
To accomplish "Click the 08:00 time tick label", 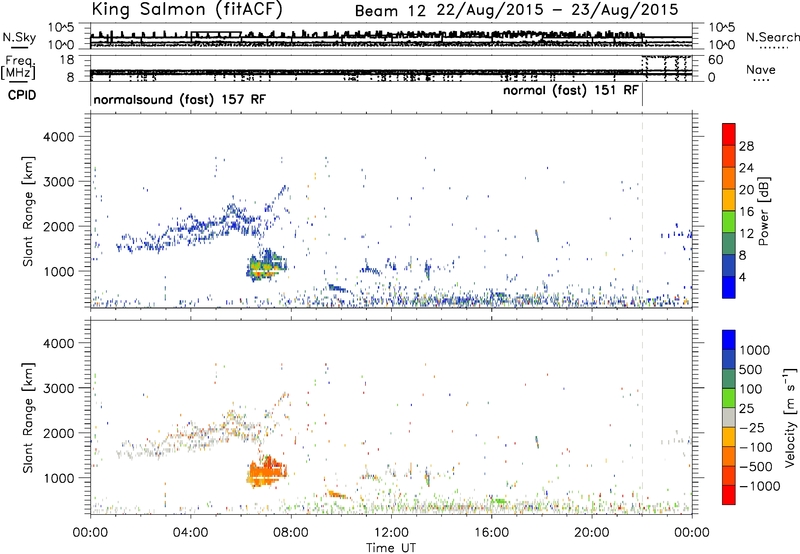I will click(x=291, y=533).
